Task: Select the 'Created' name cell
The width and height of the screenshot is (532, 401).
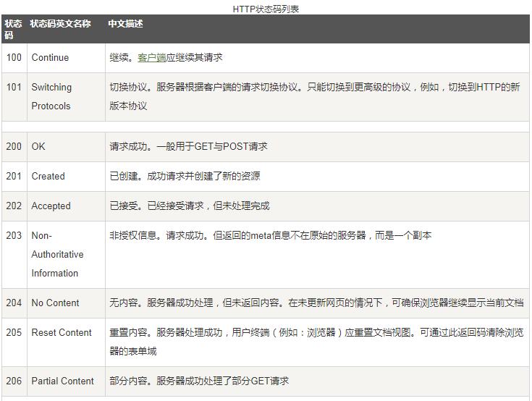Action: pos(66,177)
